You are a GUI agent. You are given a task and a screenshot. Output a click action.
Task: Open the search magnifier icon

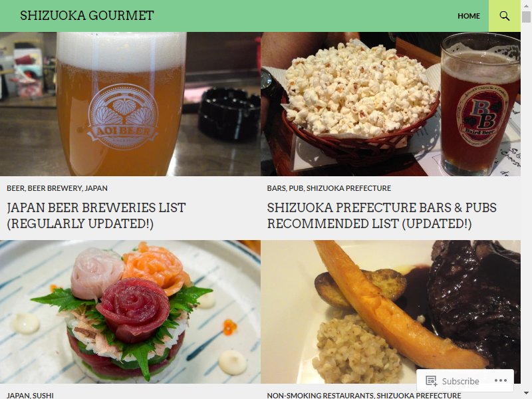505,16
